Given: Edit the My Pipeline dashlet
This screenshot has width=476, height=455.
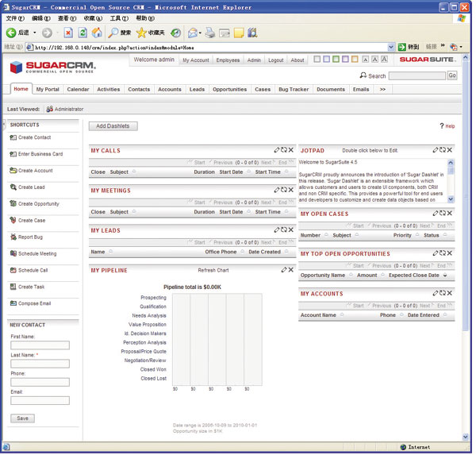Looking at the screenshot, I should (284, 270).
